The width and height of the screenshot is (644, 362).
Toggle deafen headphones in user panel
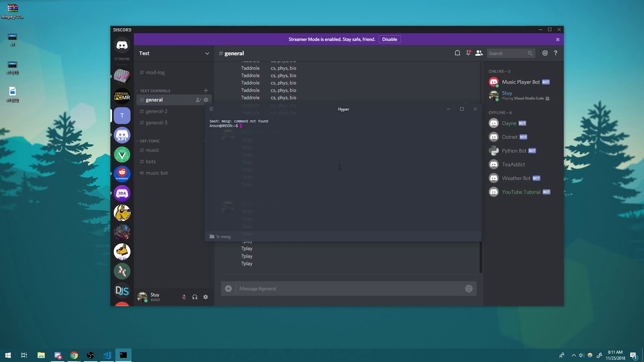(x=195, y=297)
